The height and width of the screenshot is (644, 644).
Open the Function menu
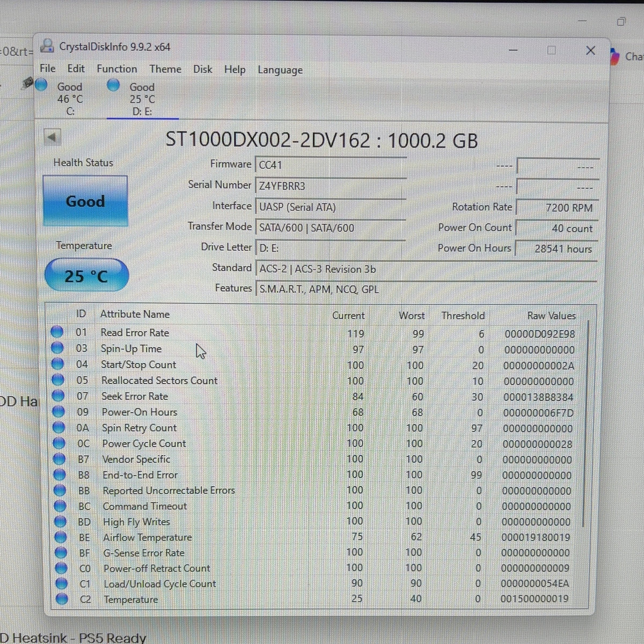pos(116,69)
